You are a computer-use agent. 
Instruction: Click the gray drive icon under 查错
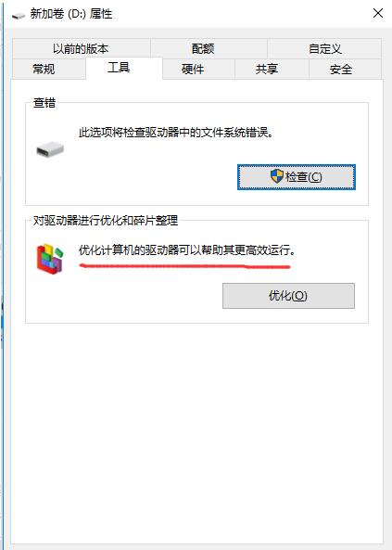50,149
